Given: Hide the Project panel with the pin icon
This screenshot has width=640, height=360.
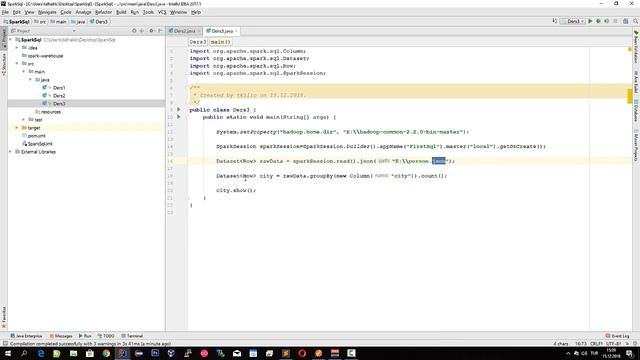Looking at the screenshot, I should coord(160,31).
